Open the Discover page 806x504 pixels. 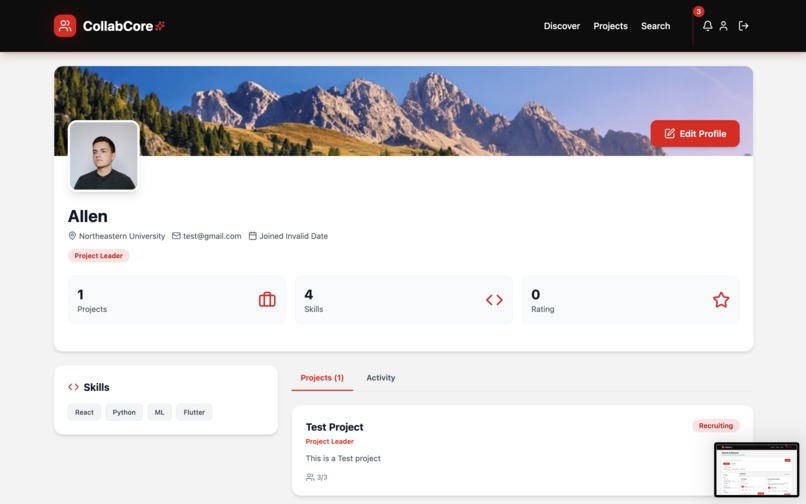point(562,26)
